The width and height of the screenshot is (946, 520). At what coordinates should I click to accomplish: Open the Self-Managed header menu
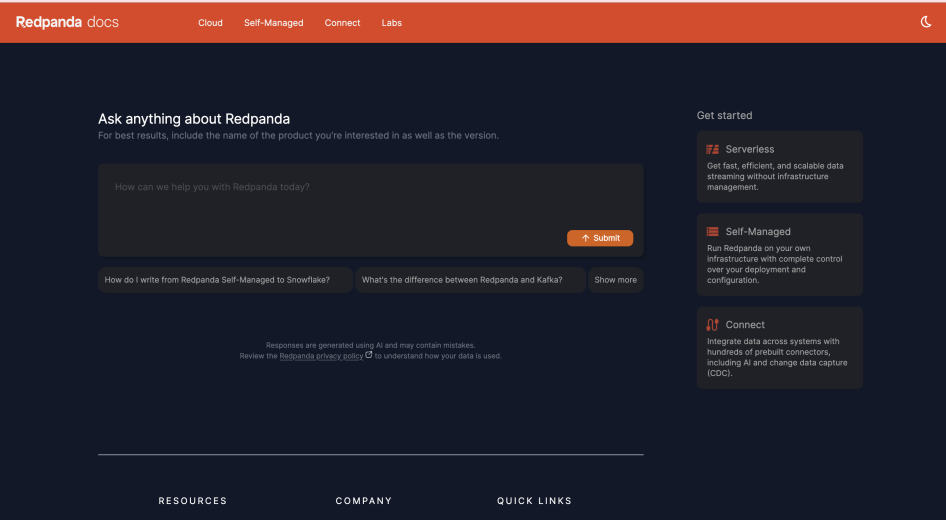[273, 23]
